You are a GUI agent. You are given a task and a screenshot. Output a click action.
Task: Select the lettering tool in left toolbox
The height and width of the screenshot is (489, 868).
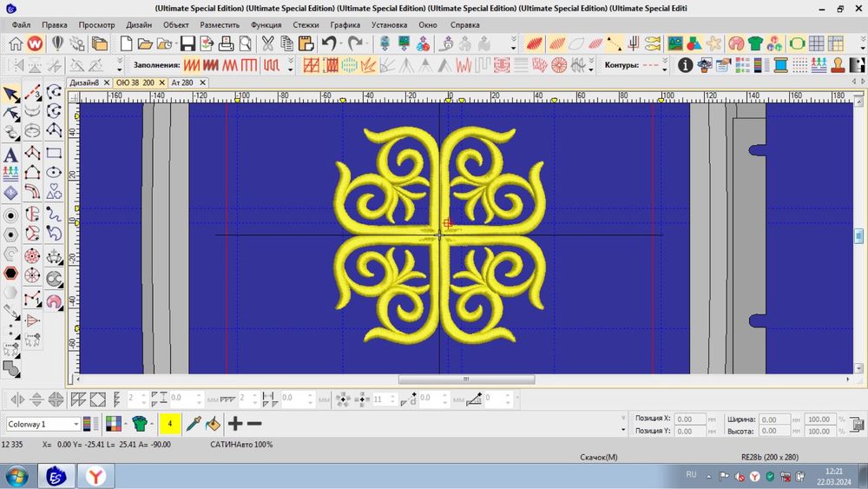(x=11, y=154)
